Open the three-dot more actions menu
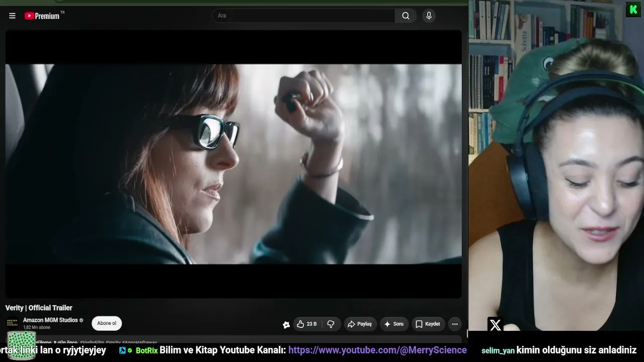Viewport: 644px width, 362px height. [x=455, y=324]
